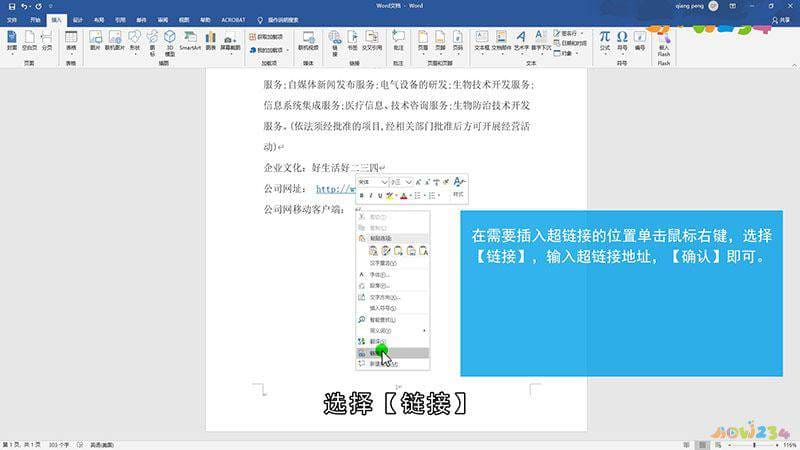Click the Styles (样式) button in mini toolbar
Image resolution: width=800 pixels, height=450 pixels.
pos(458,187)
